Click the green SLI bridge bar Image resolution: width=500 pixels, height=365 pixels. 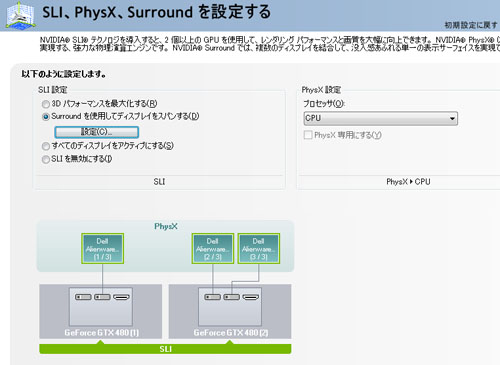coord(165,349)
